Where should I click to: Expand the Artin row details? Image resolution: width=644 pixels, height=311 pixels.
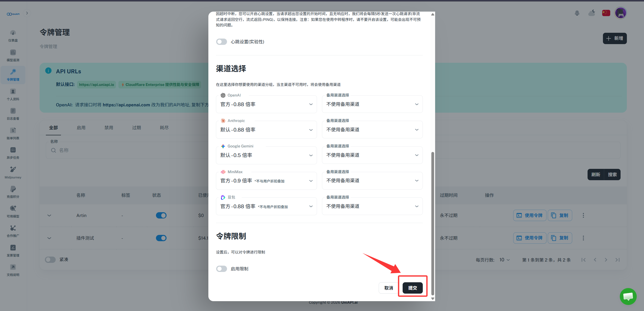(x=49, y=215)
